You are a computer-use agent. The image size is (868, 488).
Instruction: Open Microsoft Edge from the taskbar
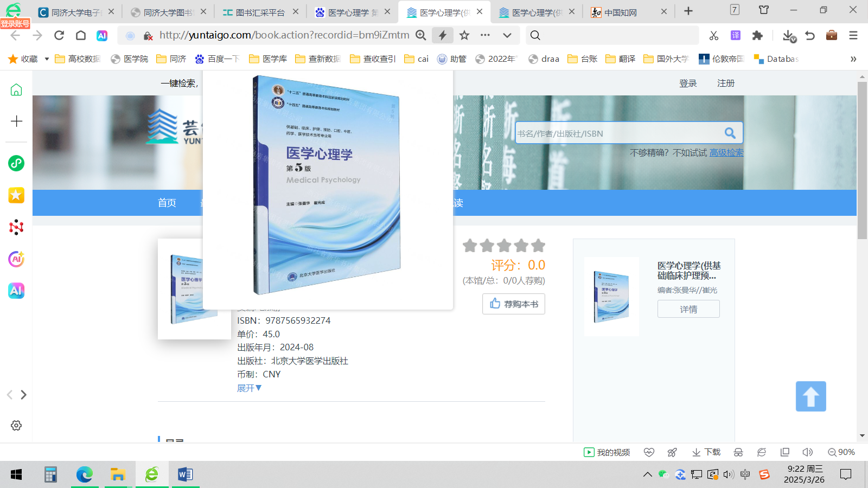click(84, 475)
